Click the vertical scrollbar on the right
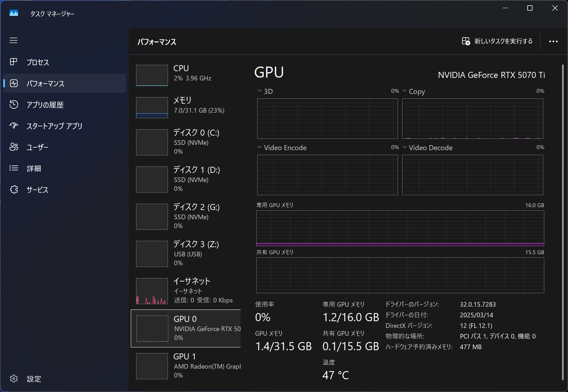The image size is (568, 392). pos(562,222)
